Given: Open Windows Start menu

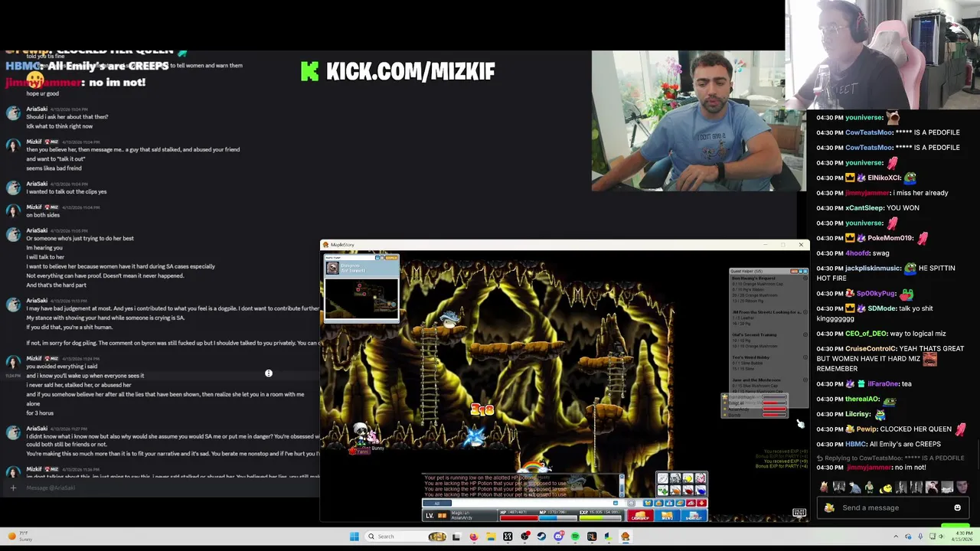Looking at the screenshot, I should coord(354,536).
